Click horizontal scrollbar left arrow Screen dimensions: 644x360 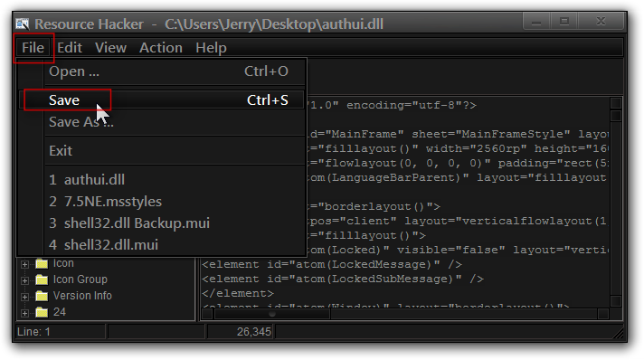pyautogui.click(x=207, y=314)
